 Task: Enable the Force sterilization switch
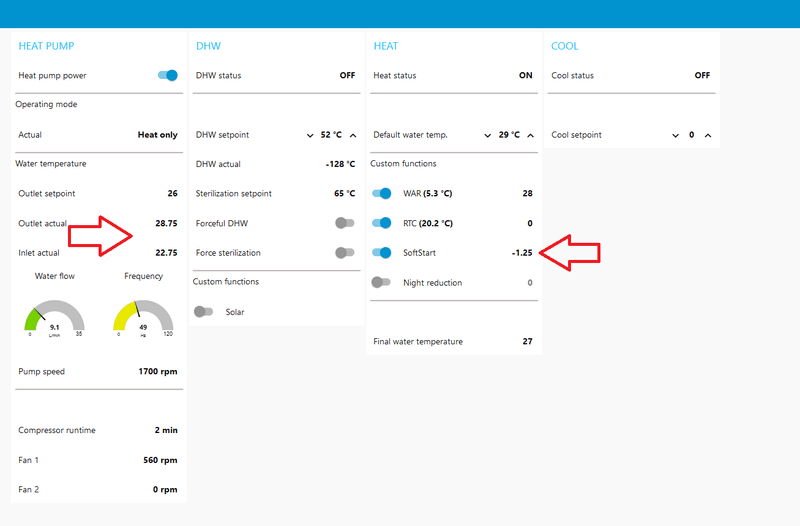[344, 253]
